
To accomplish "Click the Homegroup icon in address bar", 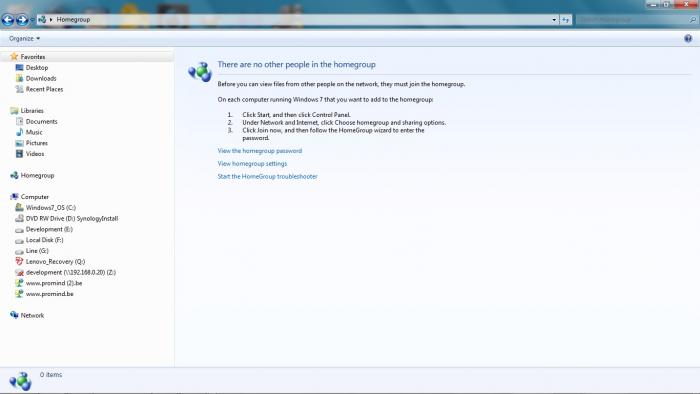I will tap(42, 20).
